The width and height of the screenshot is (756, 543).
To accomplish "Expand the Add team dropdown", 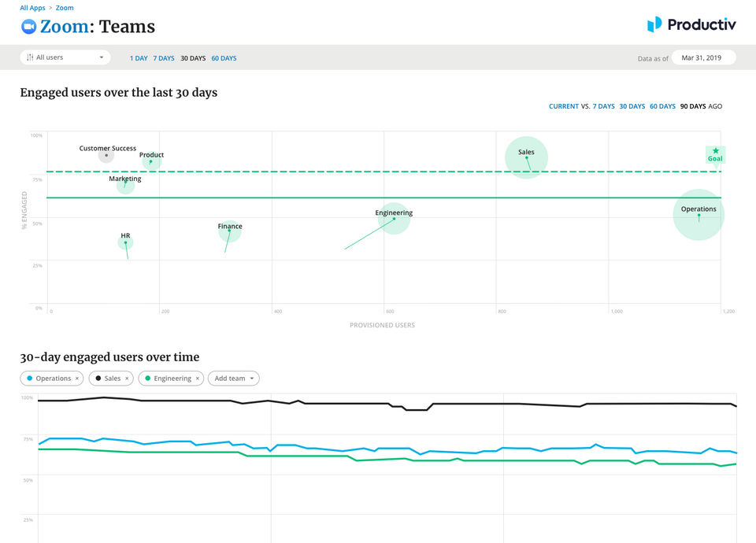I will point(233,379).
